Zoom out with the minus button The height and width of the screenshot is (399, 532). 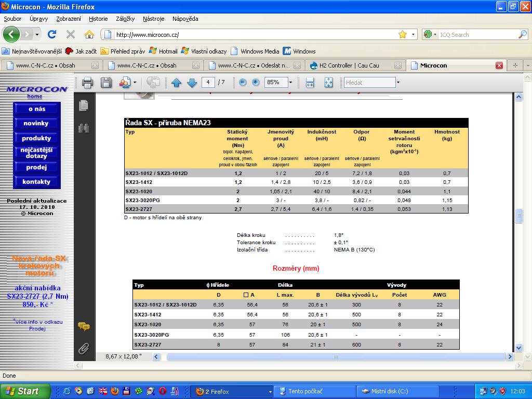(x=243, y=83)
